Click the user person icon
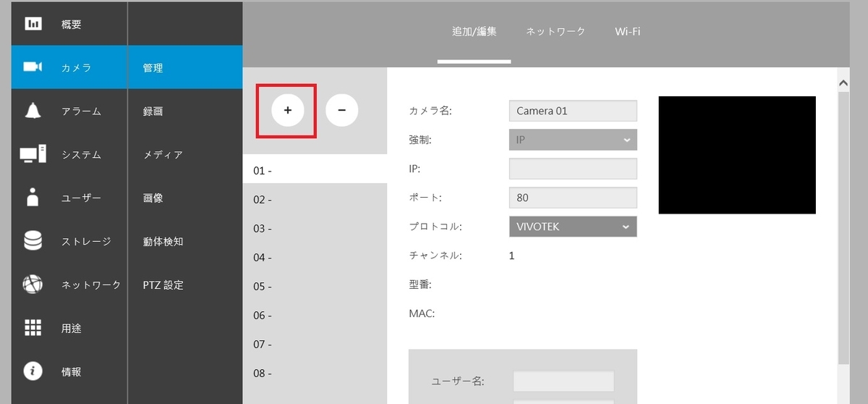The height and width of the screenshot is (404, 868). point(33,198)
